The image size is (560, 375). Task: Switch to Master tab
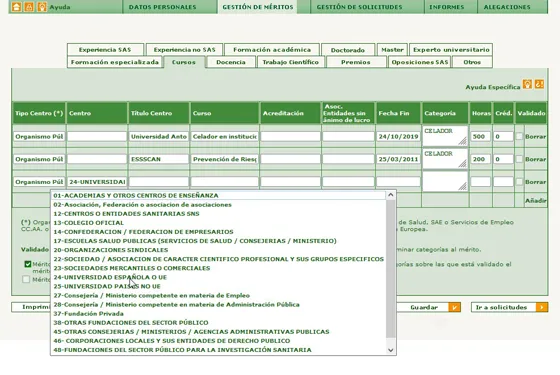pos(392,50)
